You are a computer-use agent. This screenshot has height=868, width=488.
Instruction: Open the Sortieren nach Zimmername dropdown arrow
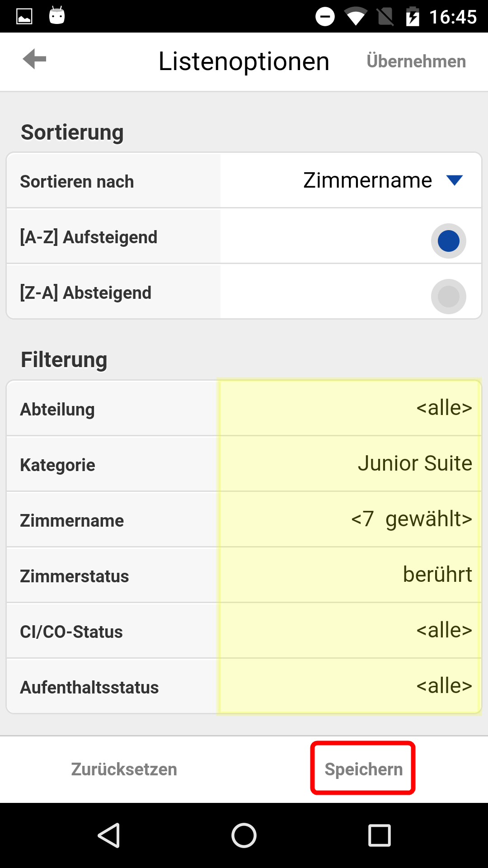(x=454, y=180)
